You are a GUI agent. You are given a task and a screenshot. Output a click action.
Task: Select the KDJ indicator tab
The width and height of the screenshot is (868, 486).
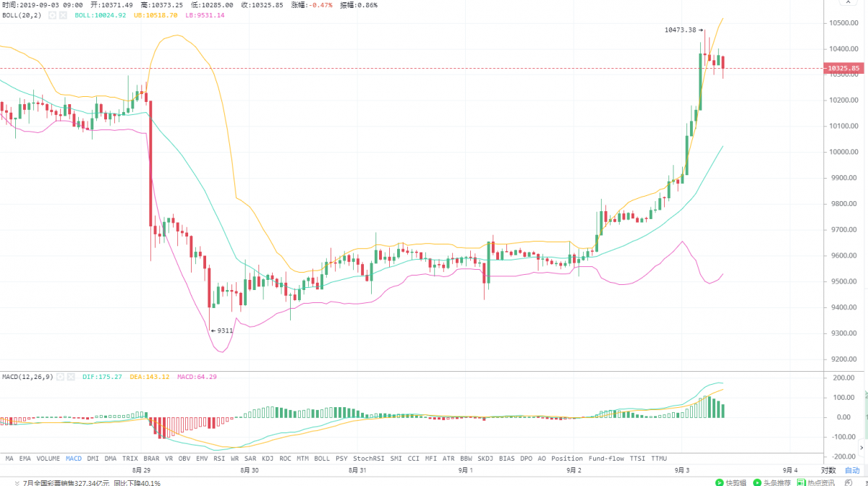(268, 459)
